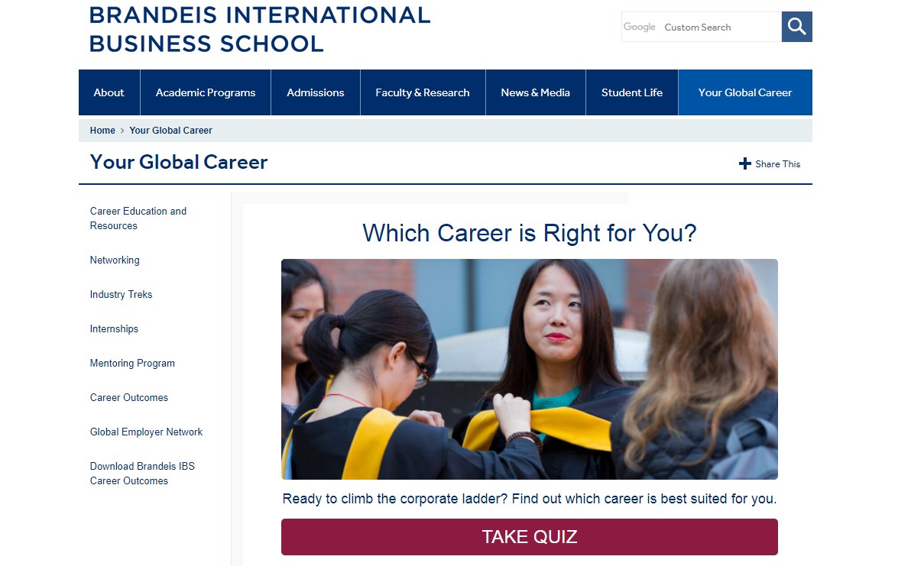Go to the Networking sidebar link
The width and height of the screenshot is (924, 566).
click(x=115, y=260)
